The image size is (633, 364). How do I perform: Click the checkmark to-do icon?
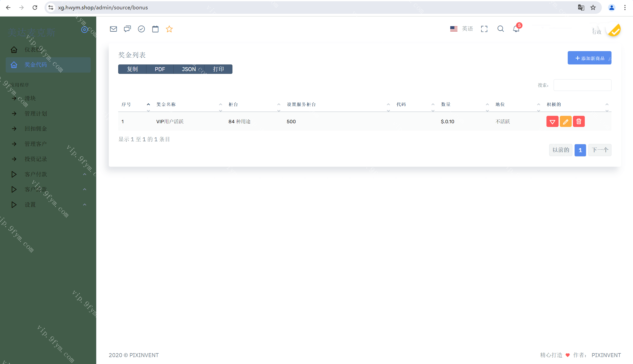pos(141,29)
